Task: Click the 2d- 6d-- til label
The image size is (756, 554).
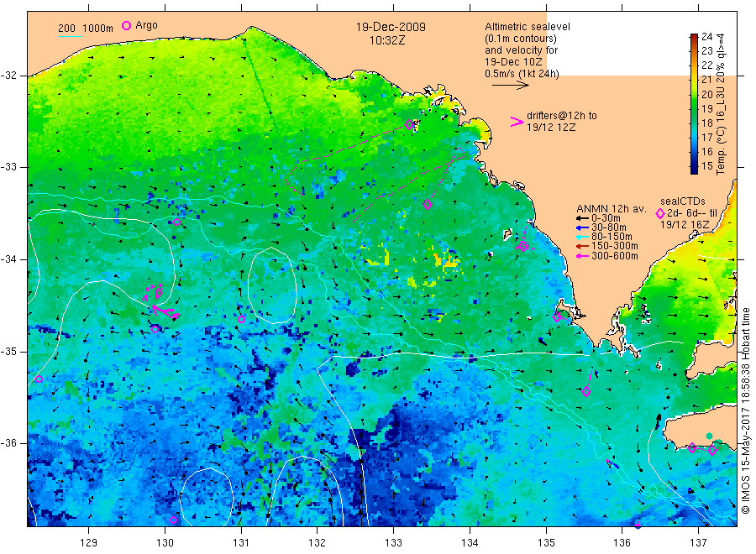Action: [692, 213]
